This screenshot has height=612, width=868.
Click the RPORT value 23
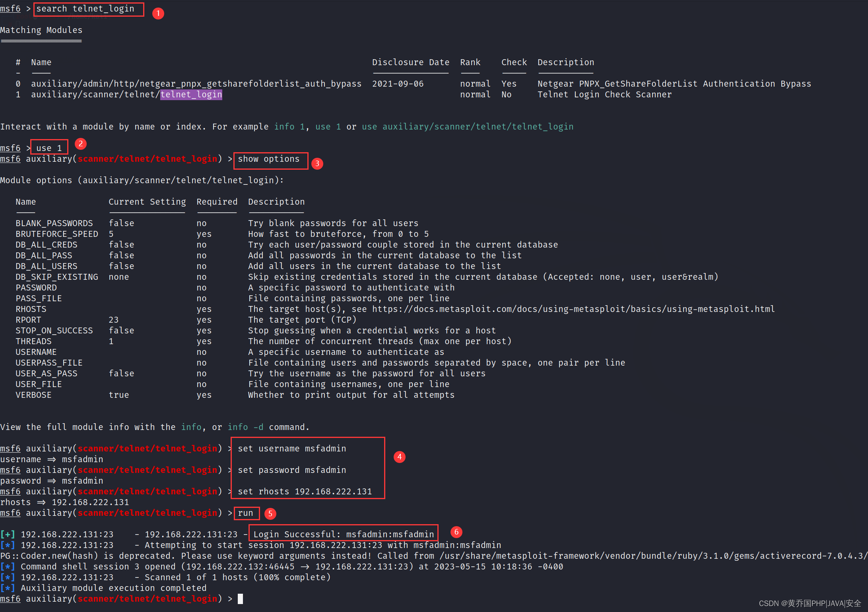[114, 320]
